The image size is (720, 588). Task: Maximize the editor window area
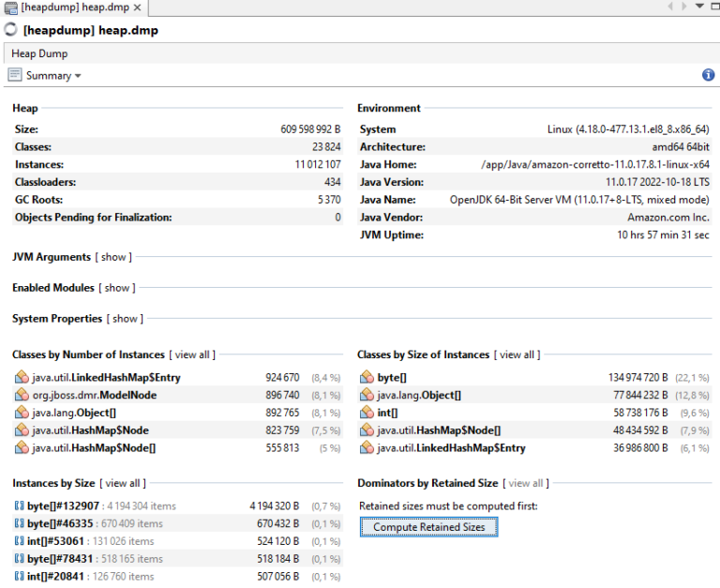(713, 7)
